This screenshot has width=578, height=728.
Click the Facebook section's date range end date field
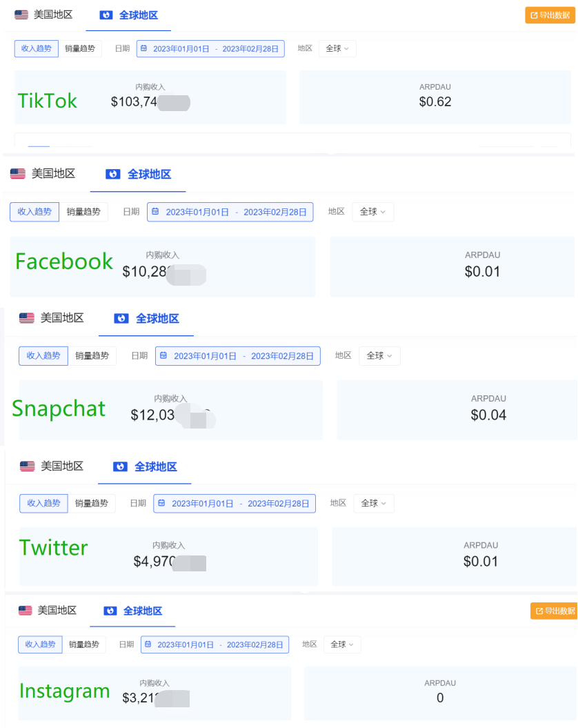(275, 212)
